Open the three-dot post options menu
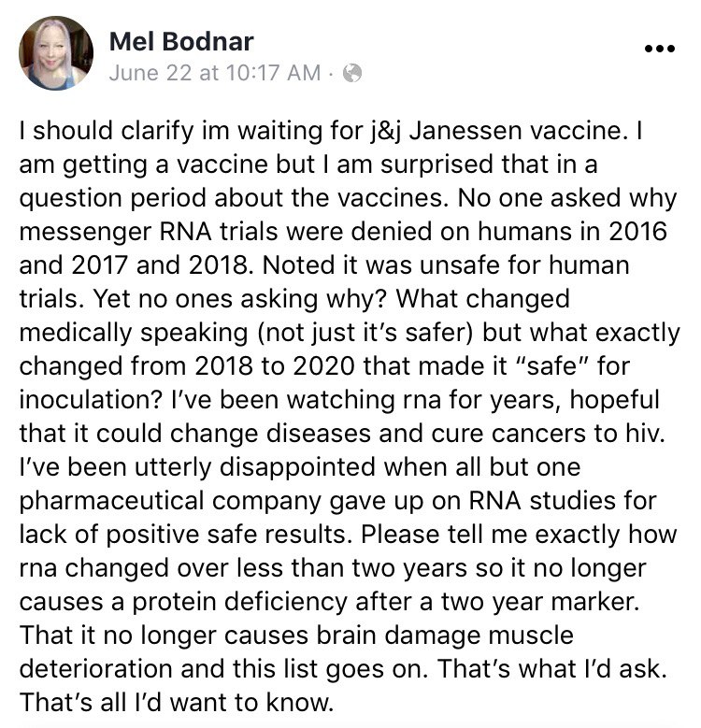The width and height of the screenshot is (701, 728). pyautogui.click(x=659, y=49)
